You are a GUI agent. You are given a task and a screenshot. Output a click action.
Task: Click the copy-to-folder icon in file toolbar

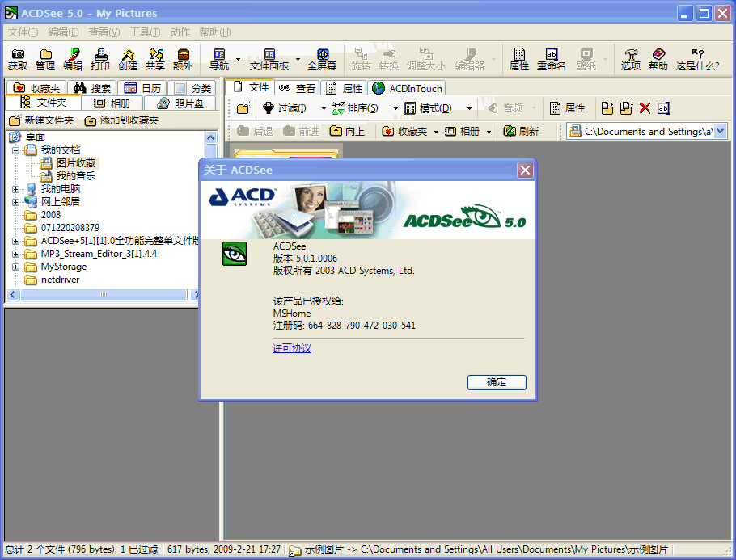coord(607,108)
